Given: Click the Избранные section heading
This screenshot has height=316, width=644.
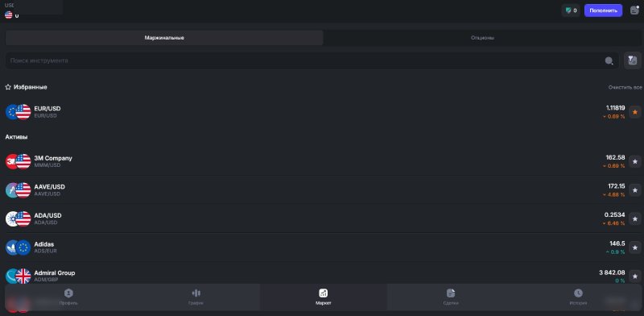Looking at the screenshot, I should click(30, 87).
